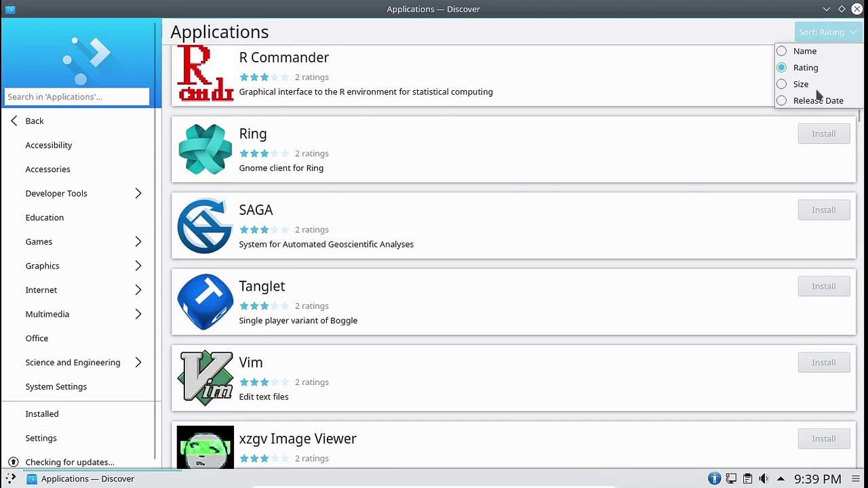868x488 pixels.
Task: Click the network connection tray icon
Action: tap(731, 479)
